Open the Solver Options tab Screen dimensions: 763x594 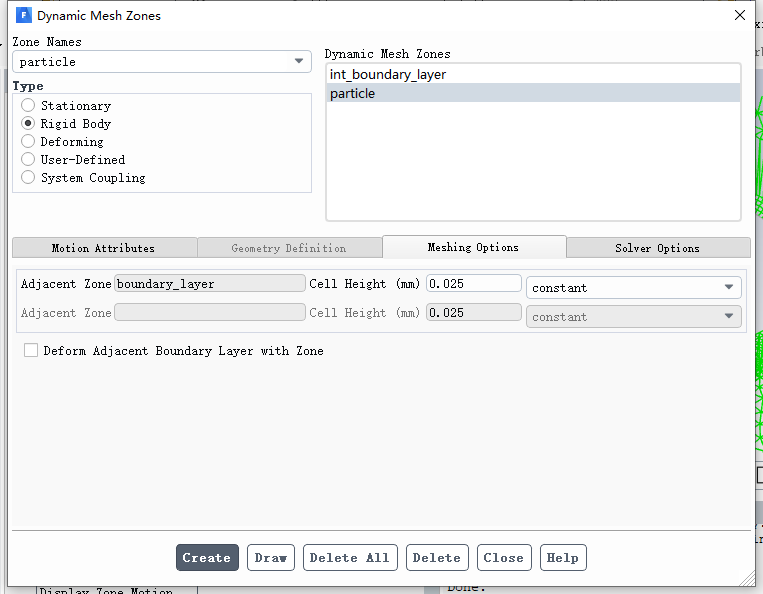pos(657,248)
